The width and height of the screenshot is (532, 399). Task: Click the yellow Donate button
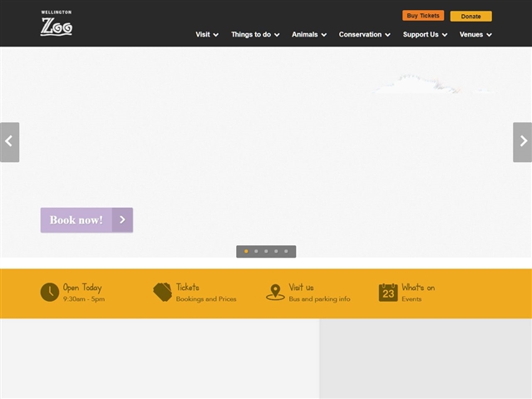470,16
